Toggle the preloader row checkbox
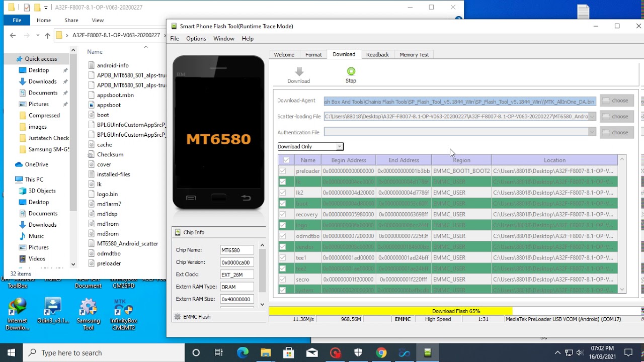The height and width of the screenshot is (362, 644). [x=283, y=171]
